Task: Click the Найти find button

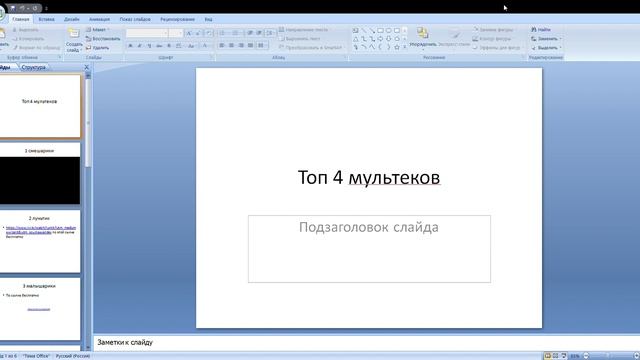Action: [x=541, y=30]
